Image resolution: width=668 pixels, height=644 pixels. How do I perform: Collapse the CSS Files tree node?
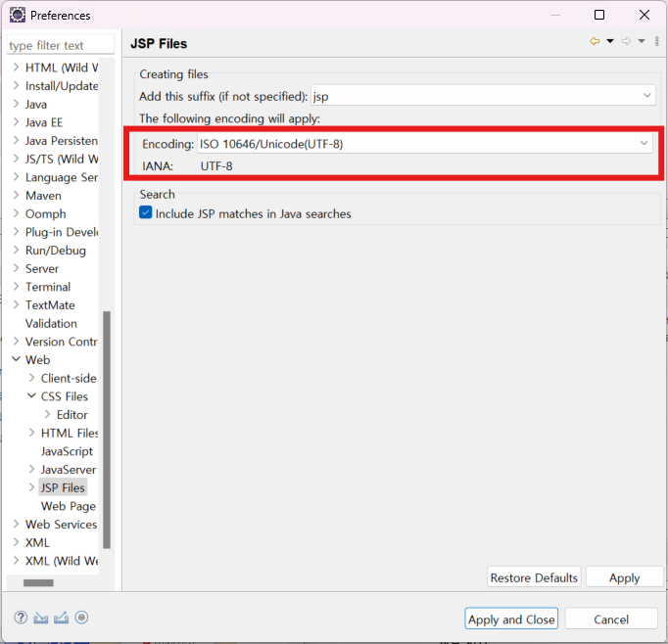coord(31,395)
